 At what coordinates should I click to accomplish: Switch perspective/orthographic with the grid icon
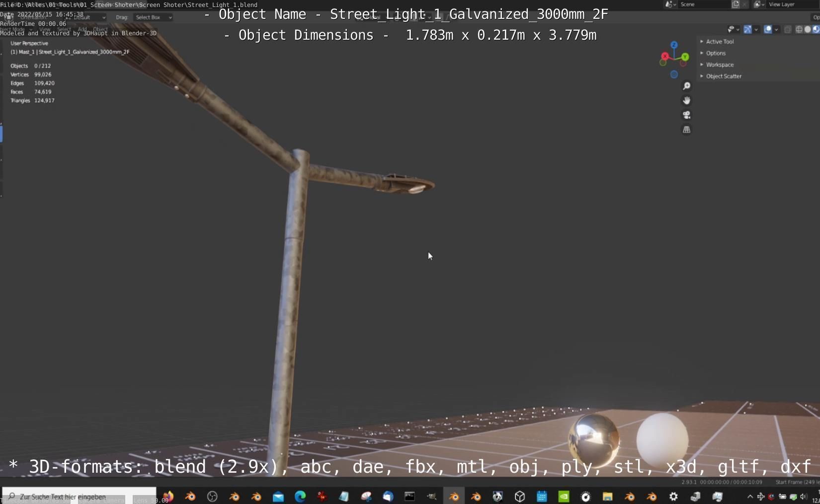click(686, 130)
